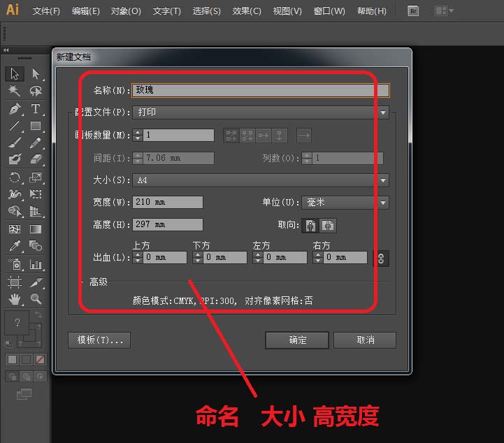Image resolution: width=504 pixels, height=443 pixels.
Task: Open the 效果(C) menu
Action: 247,11
